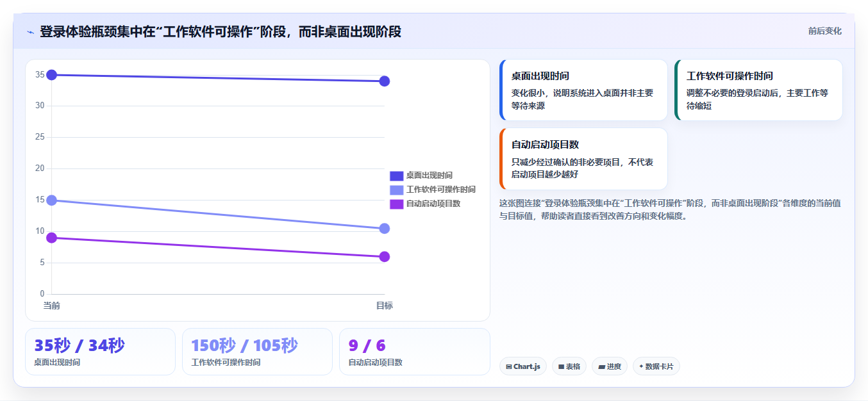Open the 自动启动项目数 description card
This screenshot has height=401, width=868.
tap(583, 159)
